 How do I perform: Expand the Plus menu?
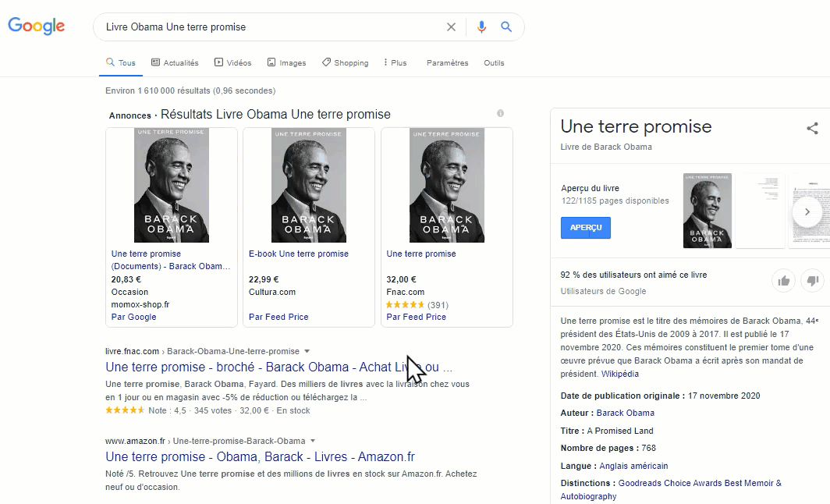tap(395, 62)
